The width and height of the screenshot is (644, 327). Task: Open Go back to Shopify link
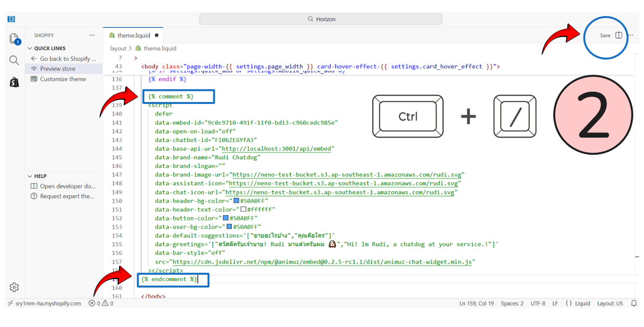[64, 59]
